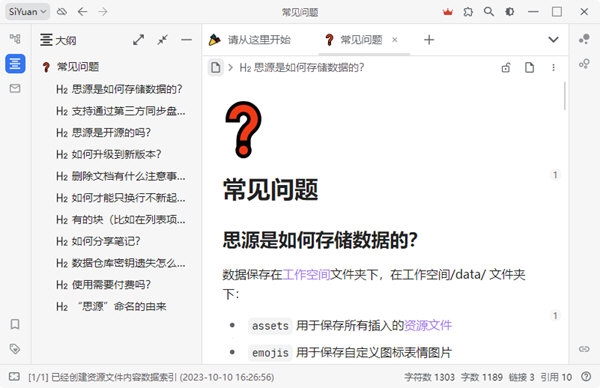Click the heading 思源是如何存储数据的? in editor
Image resolution: width=600 pixels, height=388 pixels.
tap(320, 240)
